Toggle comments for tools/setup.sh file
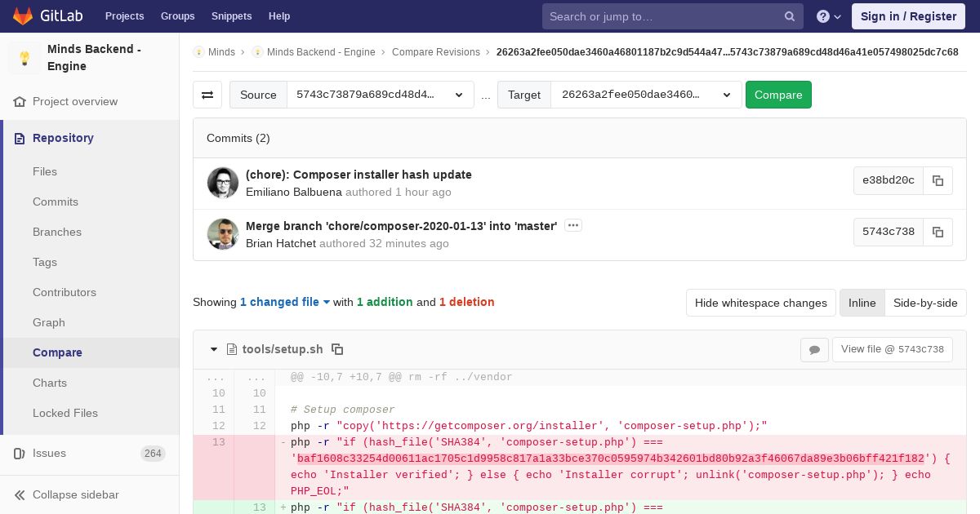 coord(814,349)
